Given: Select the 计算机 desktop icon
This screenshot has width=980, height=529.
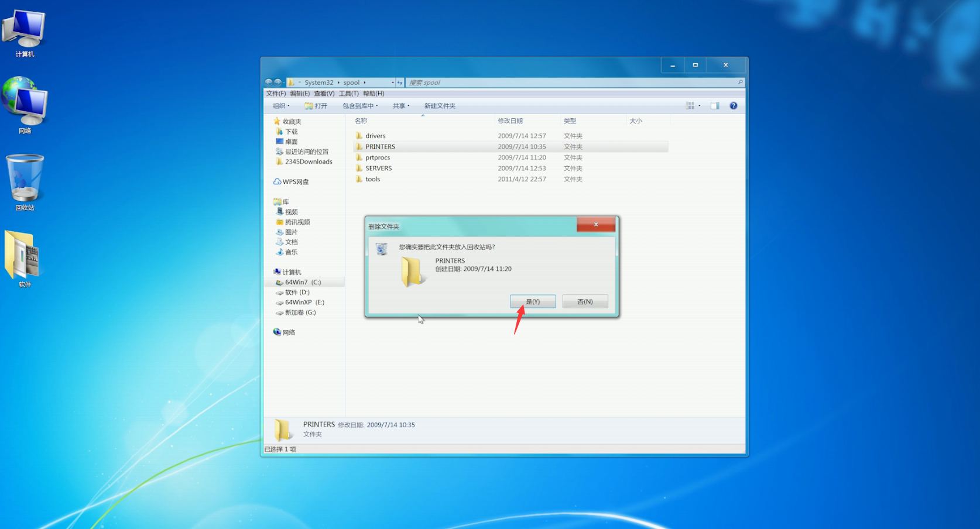Looking at the screenshot, I should 25,33.
